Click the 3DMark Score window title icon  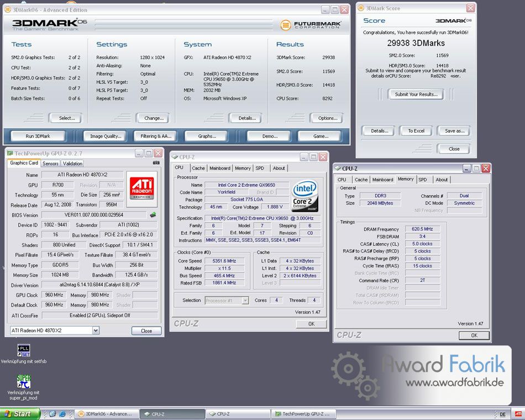coord(361,8)
